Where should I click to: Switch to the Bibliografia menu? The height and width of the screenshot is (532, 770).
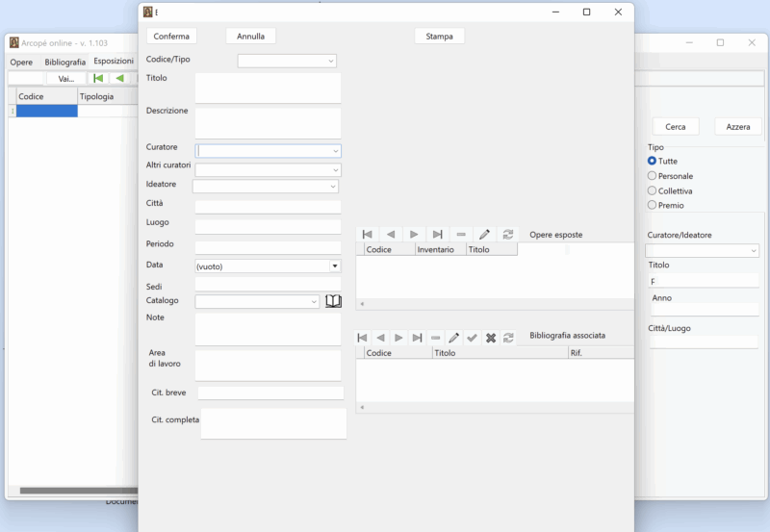click(x=64, y=62)
